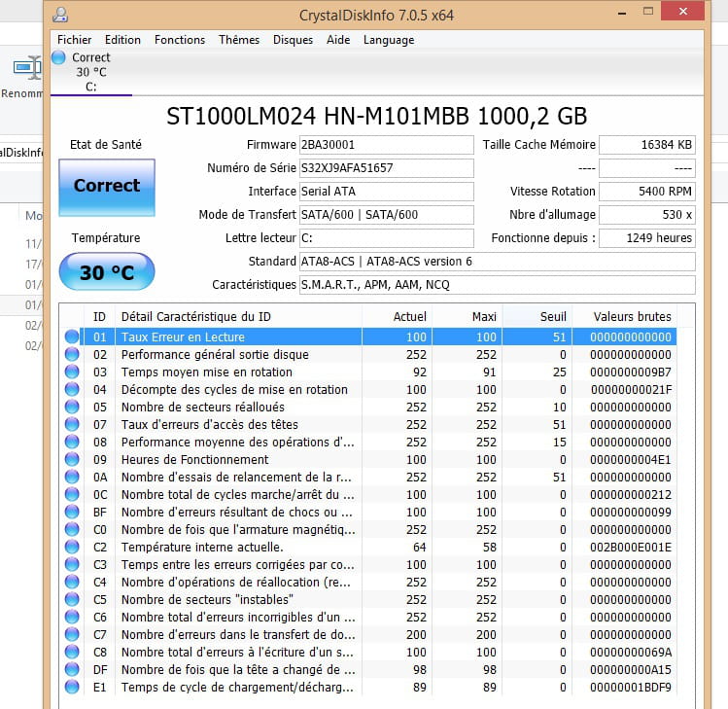This screenshot has height=709, width=728.
Task: Click status icon of row 03 Temps moyen rotation
Action: pos(72,372)
